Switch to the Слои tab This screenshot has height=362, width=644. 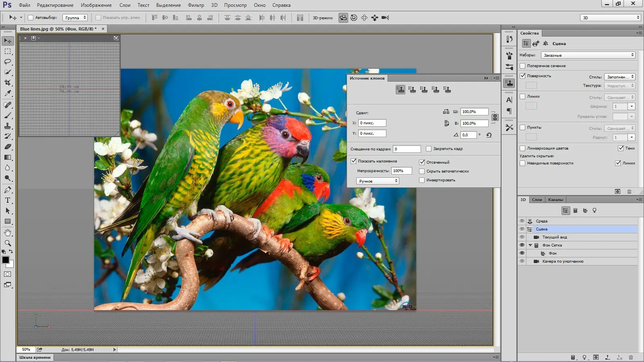pos(537,200)
